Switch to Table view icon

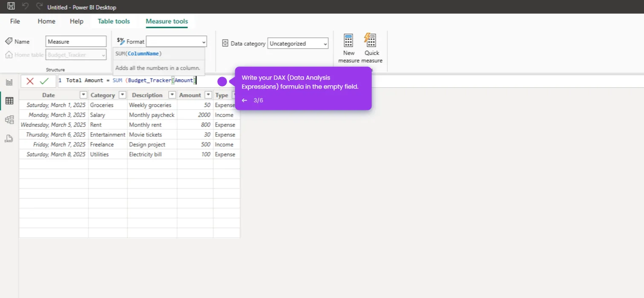click(9, 101)
